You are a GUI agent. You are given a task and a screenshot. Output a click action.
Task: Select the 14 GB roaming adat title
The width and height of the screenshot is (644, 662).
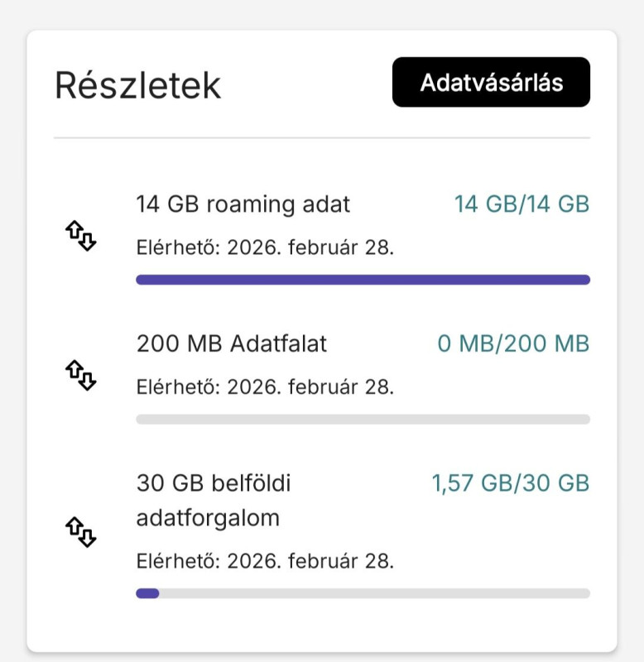coord(243,204)
